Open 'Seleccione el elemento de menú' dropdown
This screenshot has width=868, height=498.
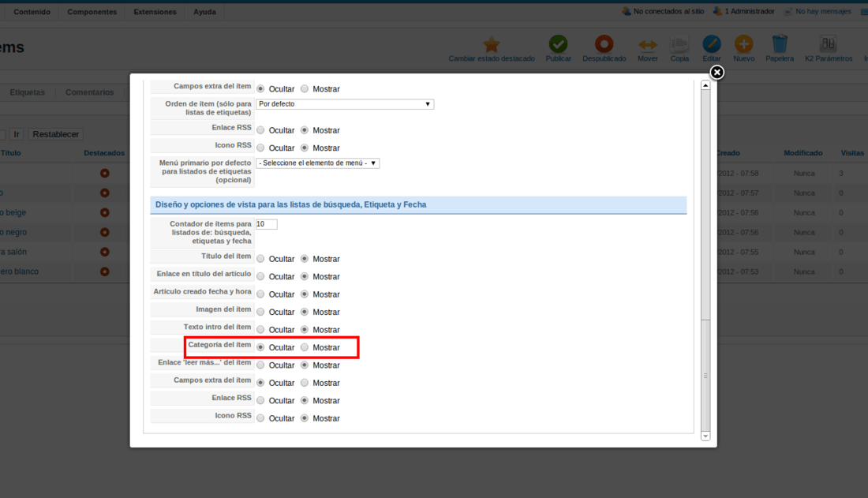pyautogui.click(x=317, y=163)
